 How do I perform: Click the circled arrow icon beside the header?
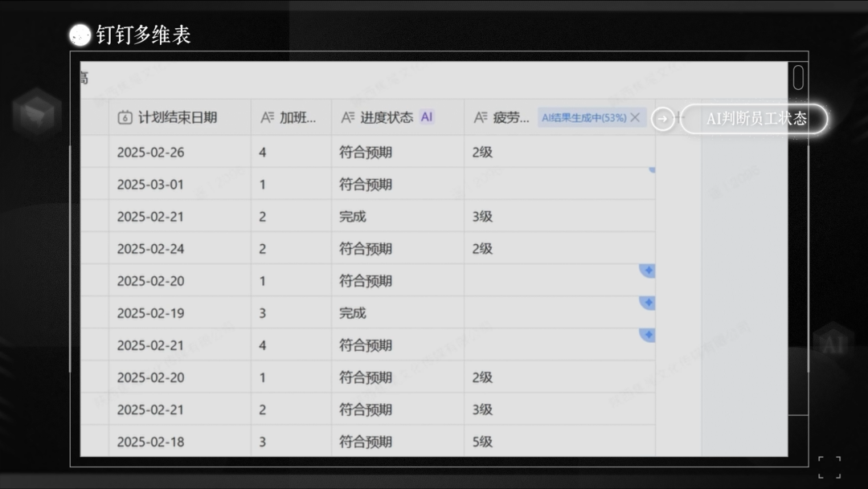click(662, 118)
